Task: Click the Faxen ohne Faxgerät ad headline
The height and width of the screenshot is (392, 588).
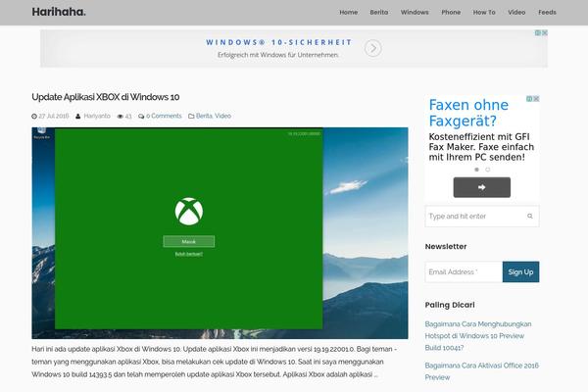Action: point(468,113)
